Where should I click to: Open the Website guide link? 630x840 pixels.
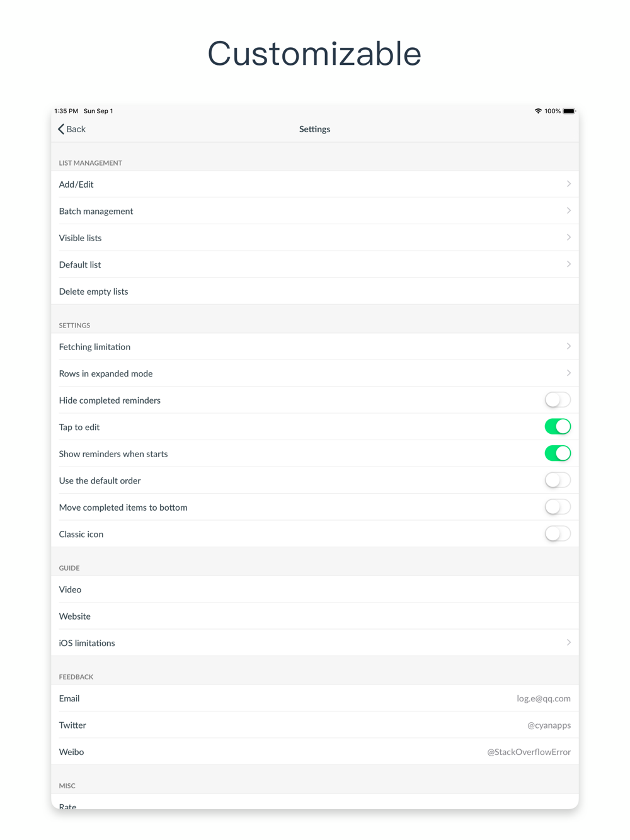[315, 616]
